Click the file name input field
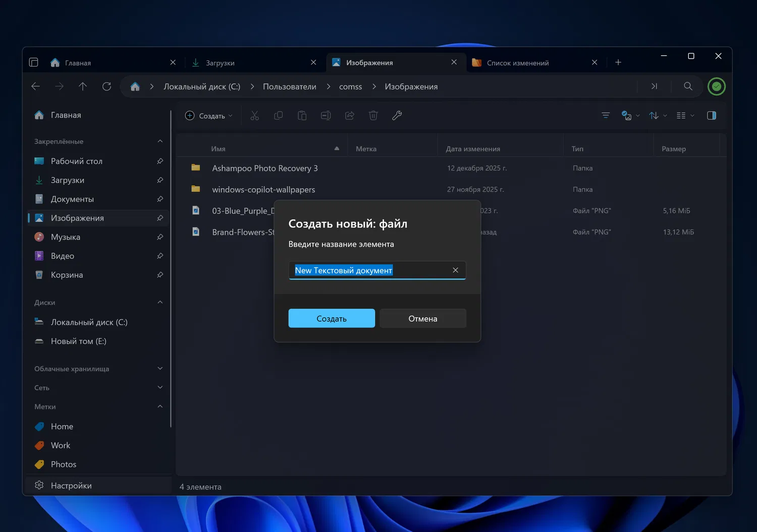The height and width of the screenshot is (532, 757). pyautogui.click(x=377, y=270)
